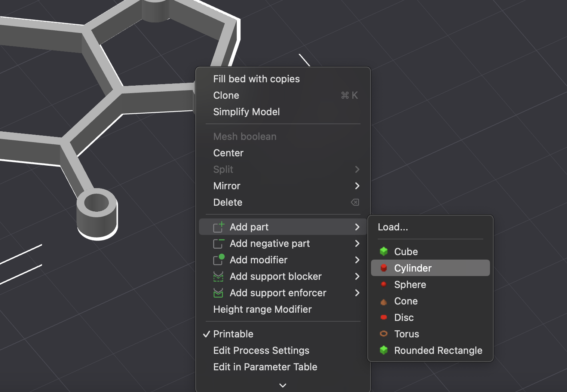The image size is (567, 392).
Task: Add a Sphere part
Action: [x=410, y=284]
